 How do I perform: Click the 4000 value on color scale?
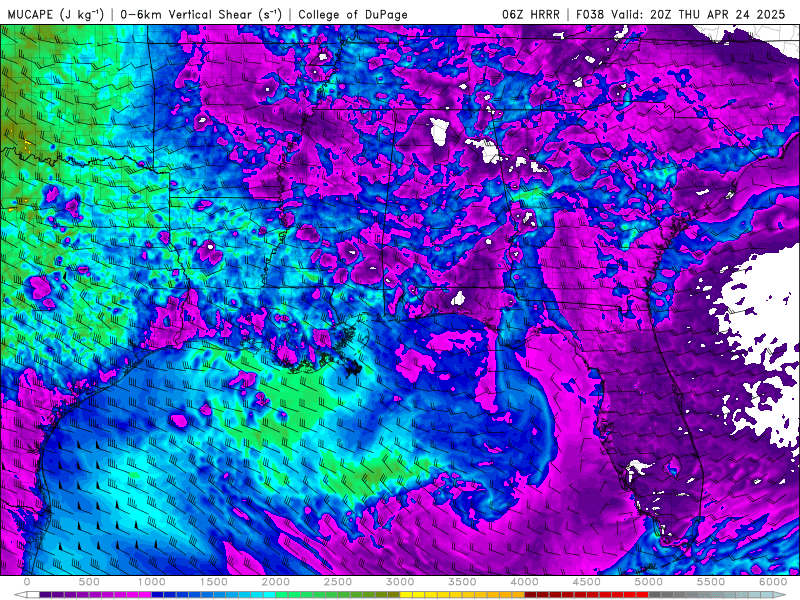[524, 582]
